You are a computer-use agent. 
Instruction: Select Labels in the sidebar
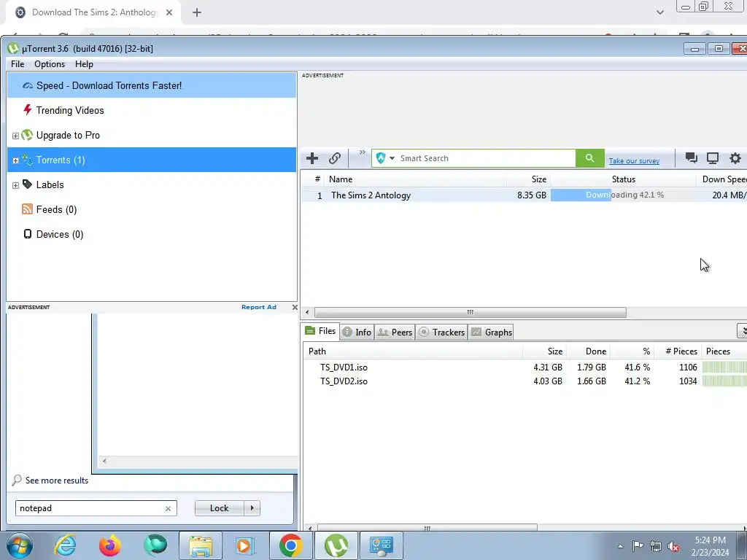[152, 184]
